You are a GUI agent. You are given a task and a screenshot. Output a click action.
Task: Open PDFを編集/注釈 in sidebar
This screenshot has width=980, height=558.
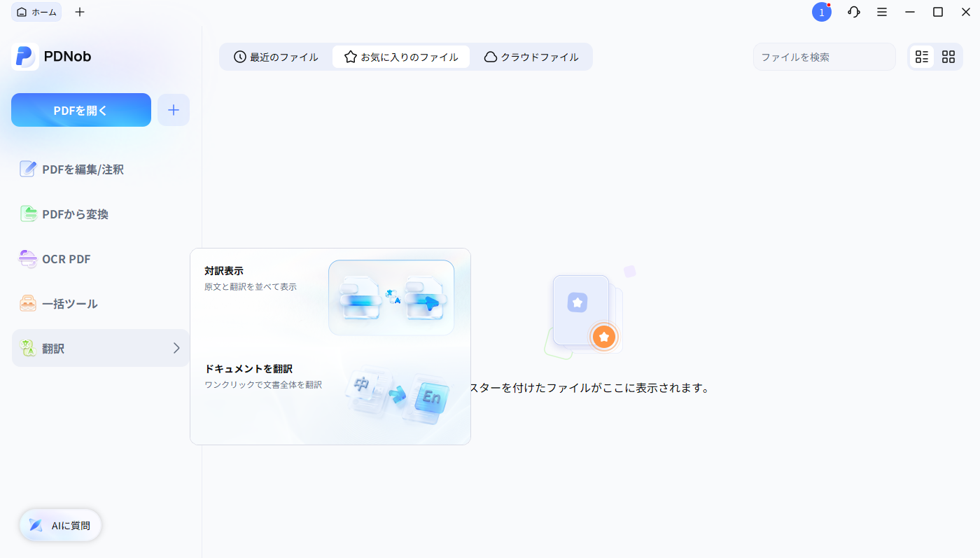[x=101, y=169]
